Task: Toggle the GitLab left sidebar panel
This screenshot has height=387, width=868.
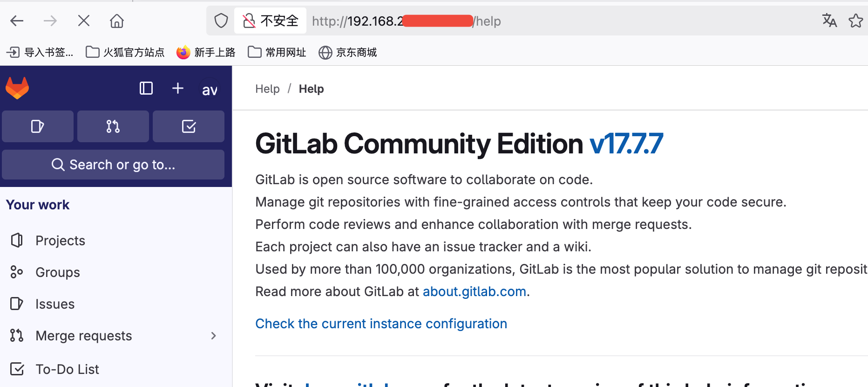Action: pos(146,88)
